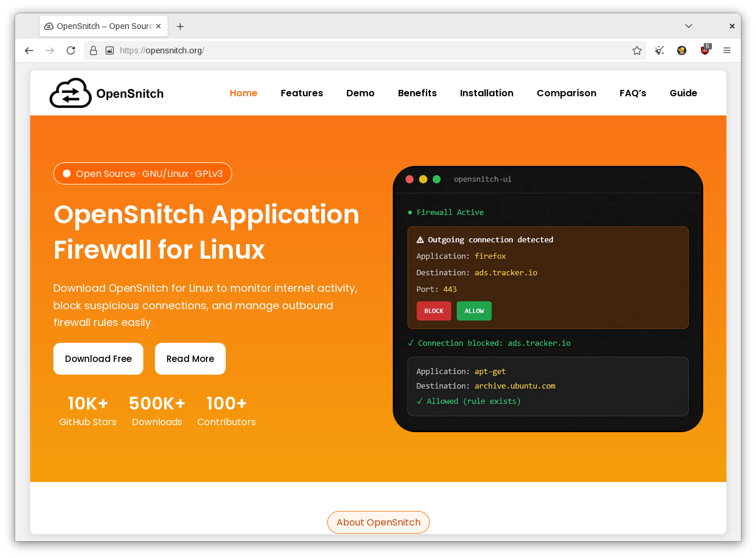Click the Connection blocked: ads.tracker.io line

(x=489, y=343)
